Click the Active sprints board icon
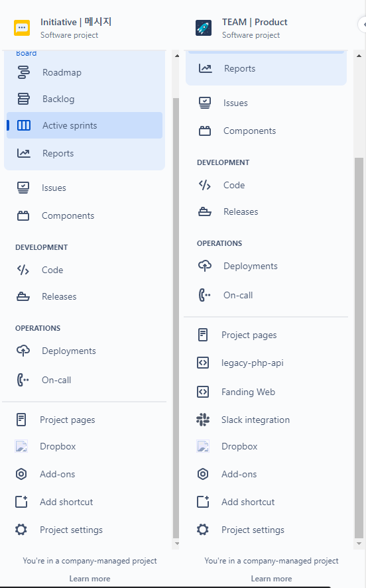Image resolution: width=366 pixels, height=588 pixels. tap(24, 125)
